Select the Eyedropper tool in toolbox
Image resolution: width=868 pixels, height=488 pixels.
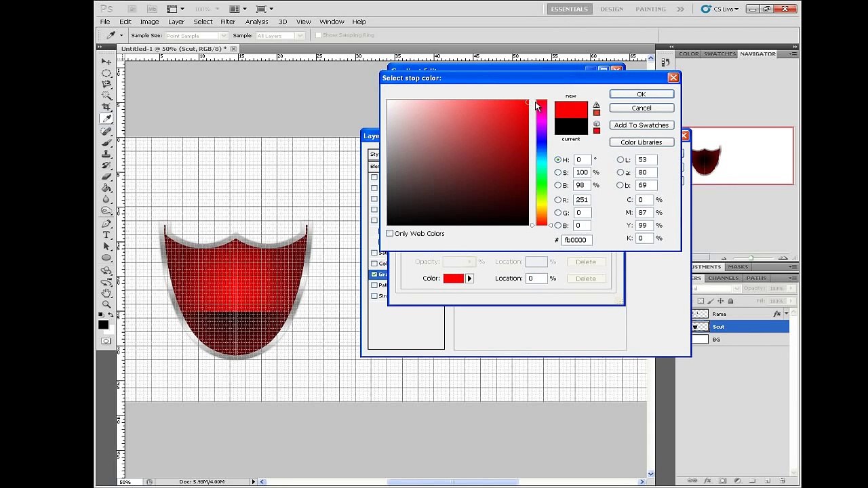(106, 119)
